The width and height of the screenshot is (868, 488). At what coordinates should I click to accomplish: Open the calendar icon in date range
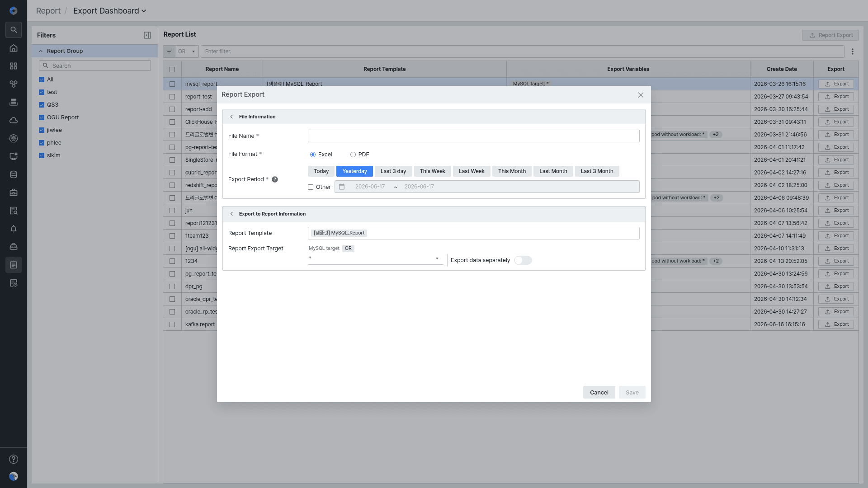[x=342, y=187]
